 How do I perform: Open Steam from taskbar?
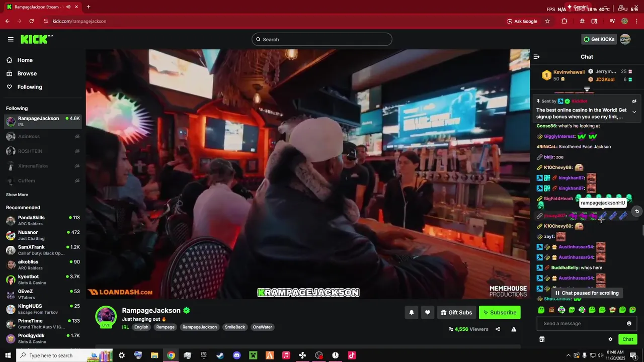[x=220, y=355]
